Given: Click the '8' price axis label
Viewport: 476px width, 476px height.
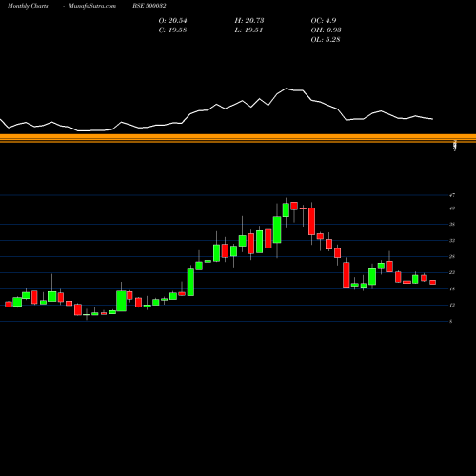Looking at the screenshot, I should [451, 321].
